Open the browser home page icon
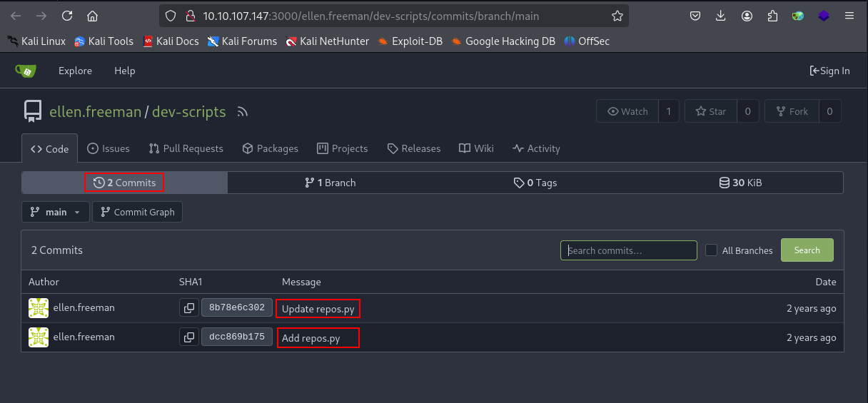This screenshot has height=403, width=868. click(x=92, y=16)
